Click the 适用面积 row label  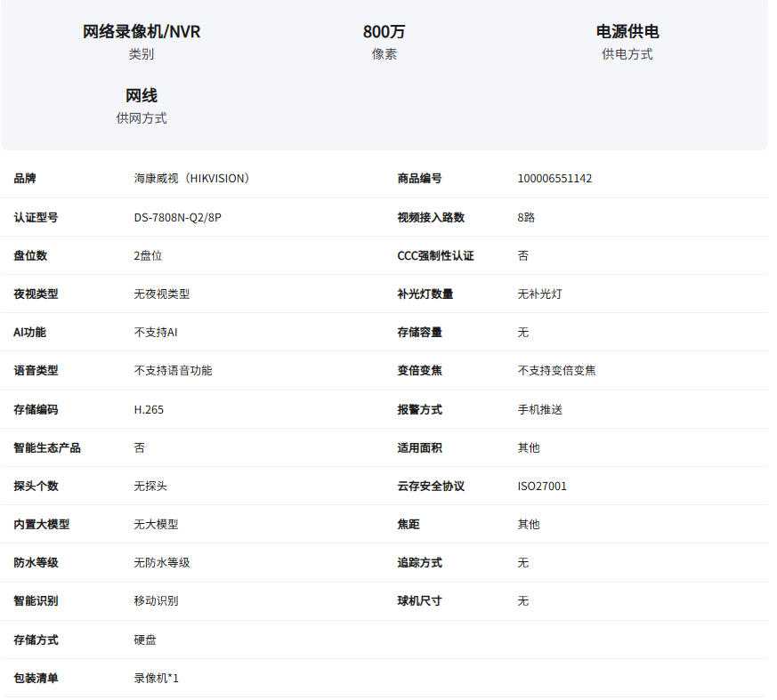419,447
